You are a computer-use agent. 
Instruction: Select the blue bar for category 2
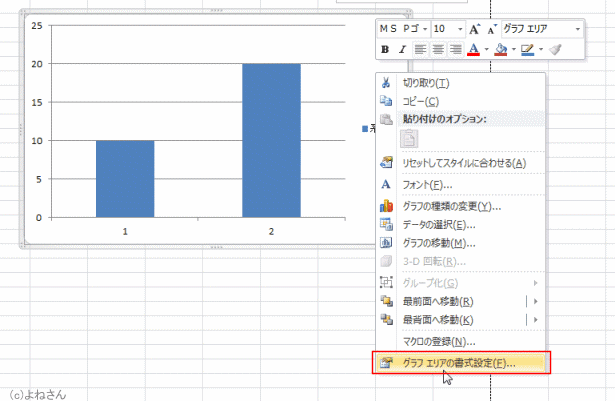pos(271,140)
